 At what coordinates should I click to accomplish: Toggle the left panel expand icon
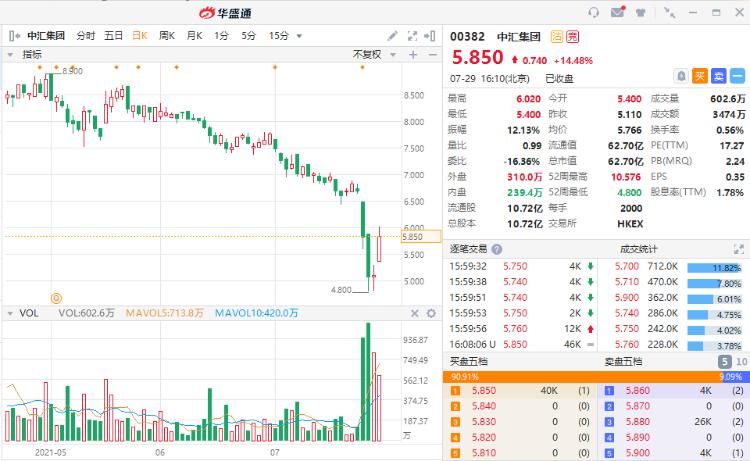point(14,36)
